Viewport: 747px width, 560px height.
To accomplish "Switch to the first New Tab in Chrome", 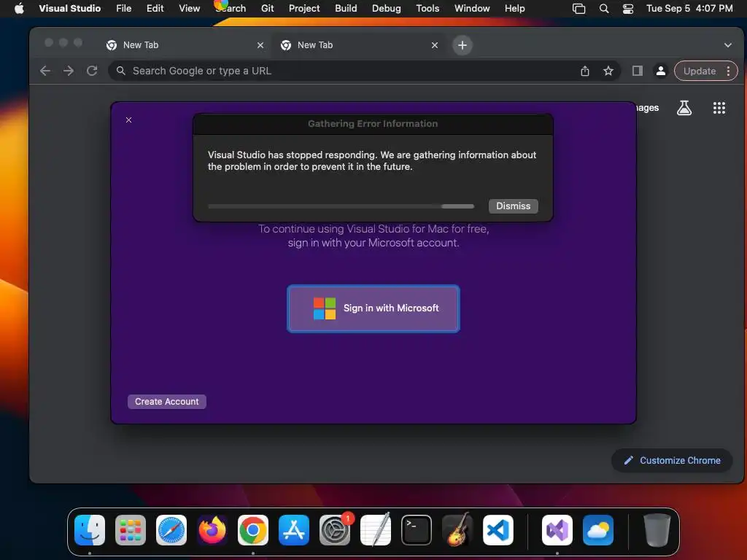I will click(x=183, y=44).
